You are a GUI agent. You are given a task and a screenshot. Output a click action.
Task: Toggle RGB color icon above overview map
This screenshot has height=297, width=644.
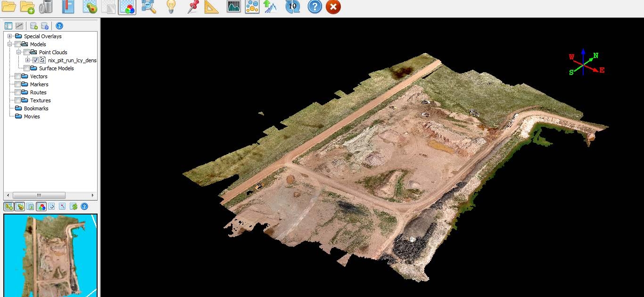pyautogui.click(x=41, y=206)
